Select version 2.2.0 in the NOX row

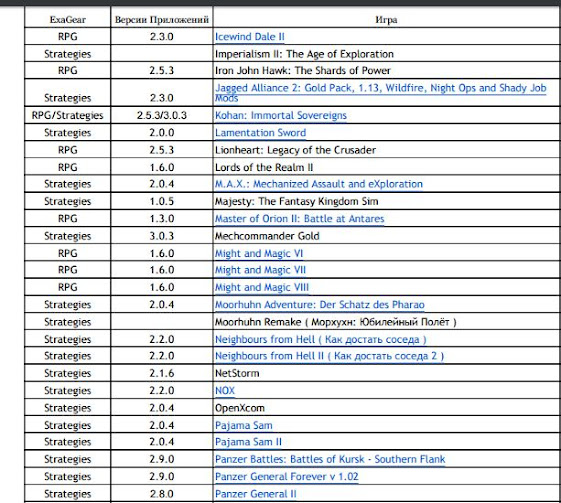coord(162,391)
